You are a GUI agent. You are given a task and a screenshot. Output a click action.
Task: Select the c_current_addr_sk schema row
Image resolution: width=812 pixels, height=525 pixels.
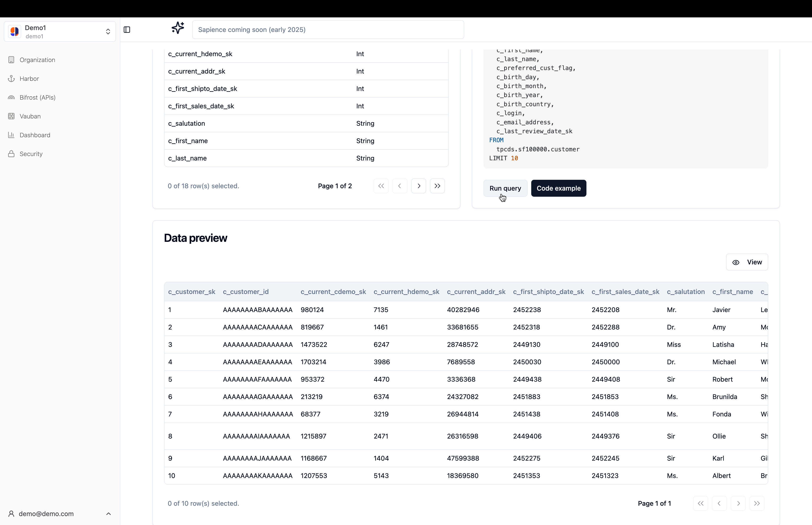point(306,71)
